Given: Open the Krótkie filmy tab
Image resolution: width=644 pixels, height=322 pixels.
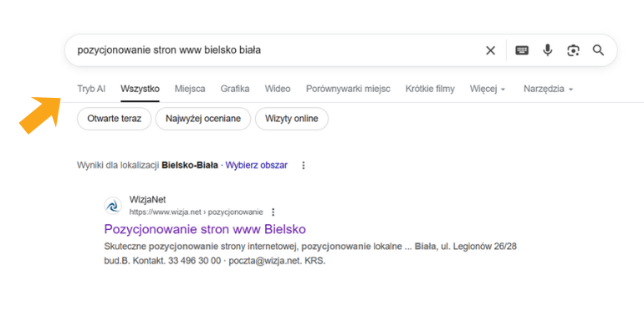Looking at the screenshot, I should pos(430,89).
